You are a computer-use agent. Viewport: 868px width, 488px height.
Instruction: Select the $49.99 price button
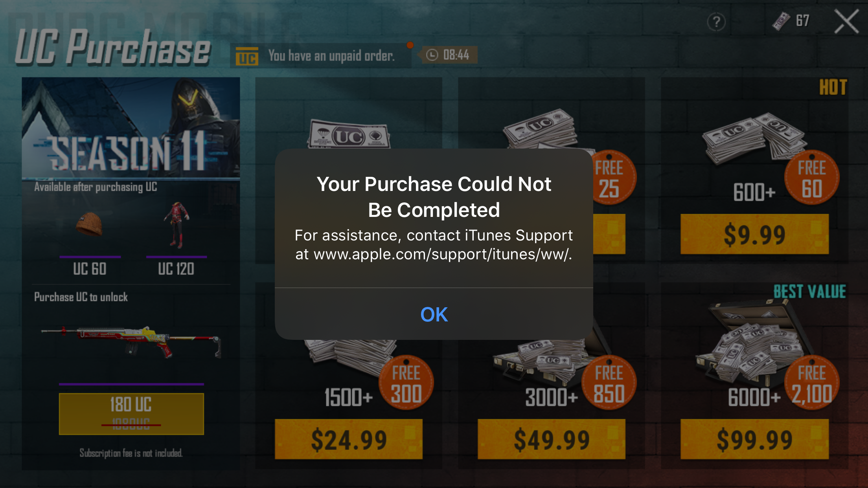(x=551, y=439)
